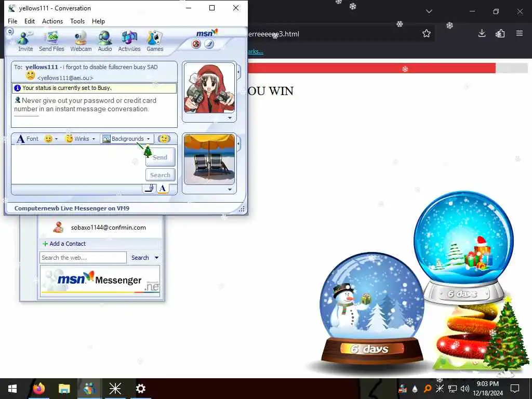Click the network tray icon

(453, 389)
